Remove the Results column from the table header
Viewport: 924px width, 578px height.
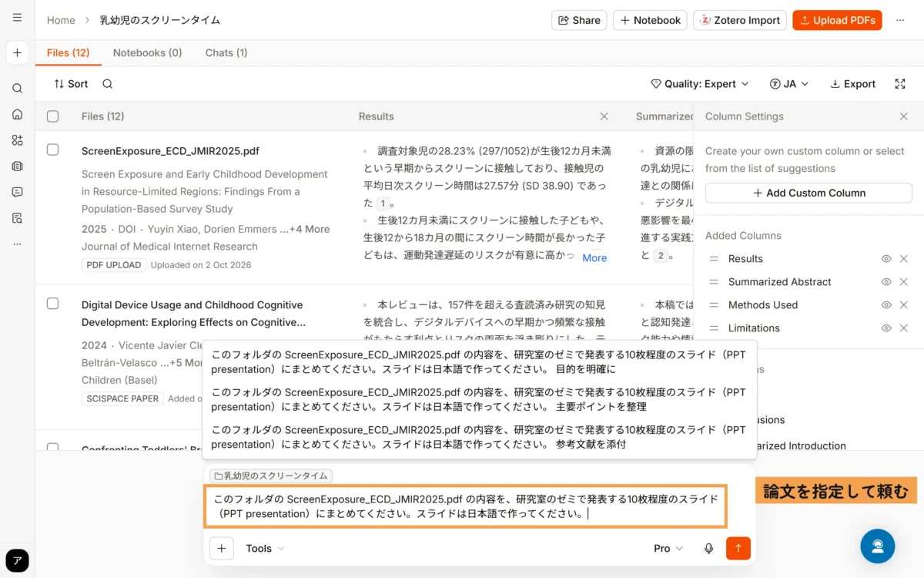click(x=604, y=116)
